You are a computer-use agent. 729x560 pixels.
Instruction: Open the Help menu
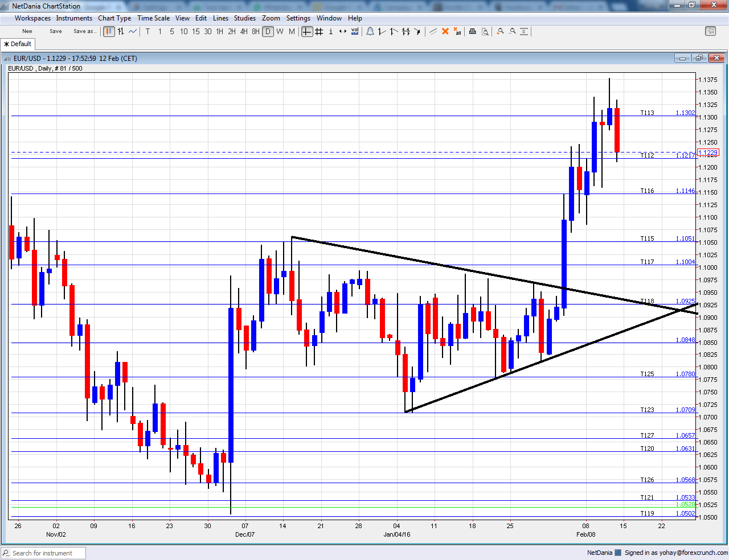[355, 18]
